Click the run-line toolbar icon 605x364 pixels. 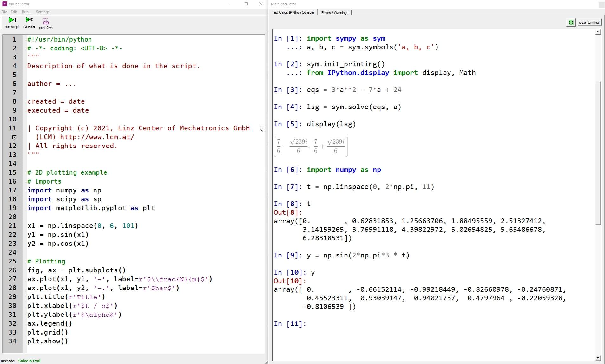[29, 20]
